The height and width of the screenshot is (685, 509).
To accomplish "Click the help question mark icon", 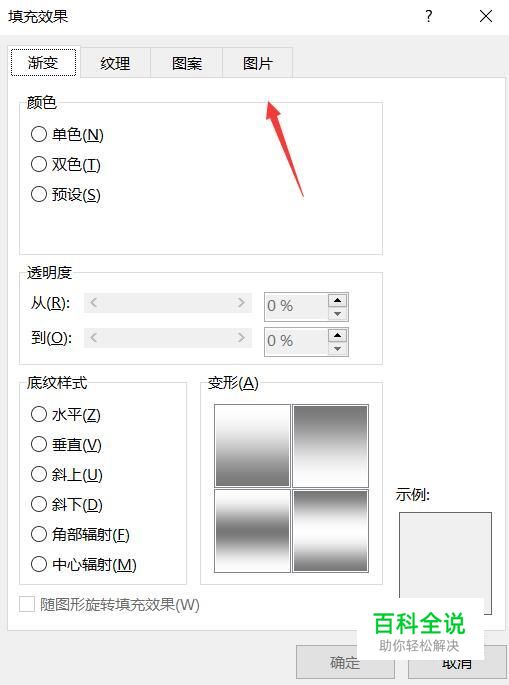I will coord(429,16).
